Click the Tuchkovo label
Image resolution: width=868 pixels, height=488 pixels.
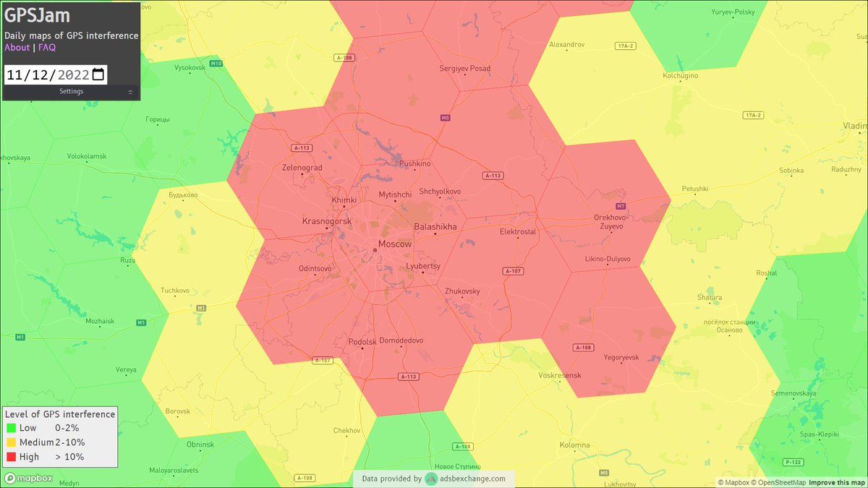tap(175, 291)
